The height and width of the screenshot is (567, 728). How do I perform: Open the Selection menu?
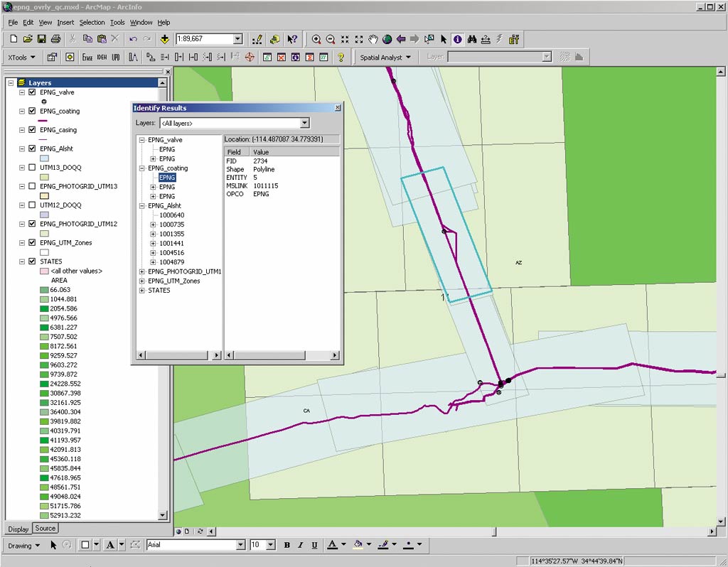coord(92,23)
